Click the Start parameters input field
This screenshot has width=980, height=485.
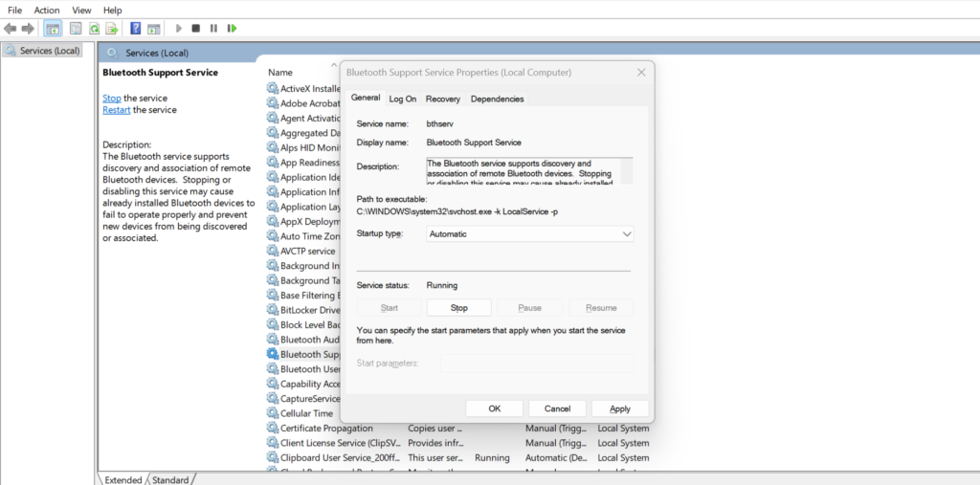[537, 364]
